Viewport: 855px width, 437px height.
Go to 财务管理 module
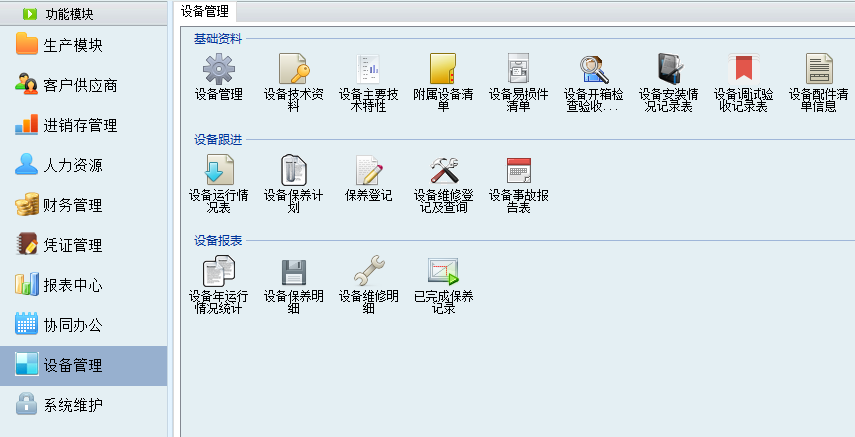(x=72, y=206)
